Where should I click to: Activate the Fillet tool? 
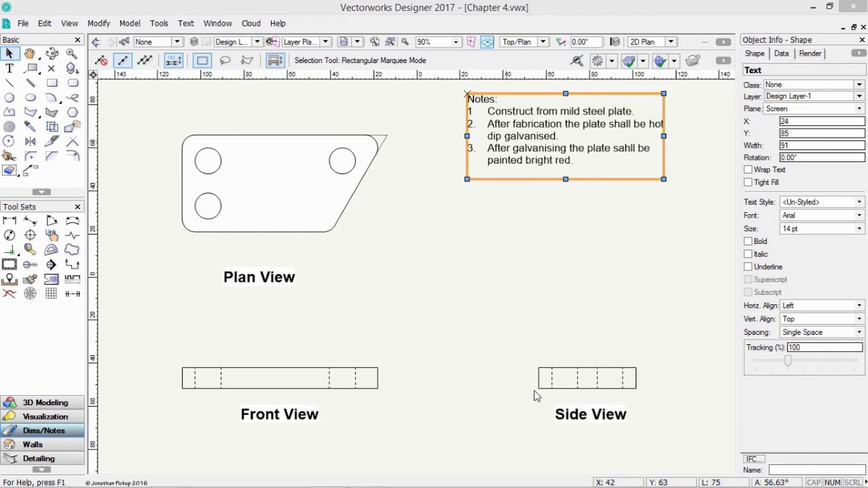tap(31, 156)
